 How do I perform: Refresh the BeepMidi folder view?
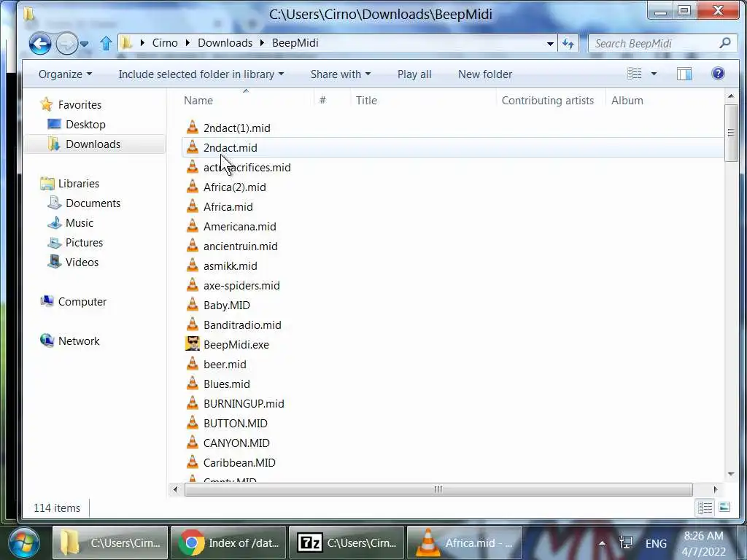568,43
